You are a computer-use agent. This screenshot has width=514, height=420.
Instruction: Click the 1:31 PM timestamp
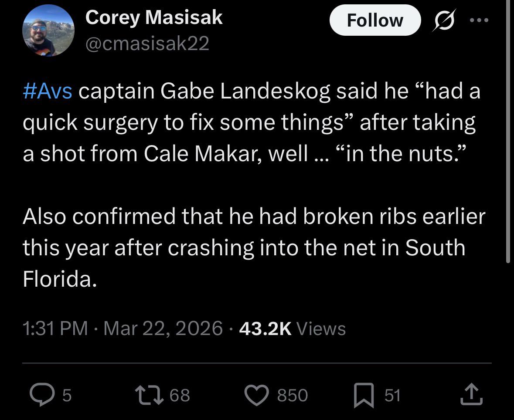click(x=55, y=328)
